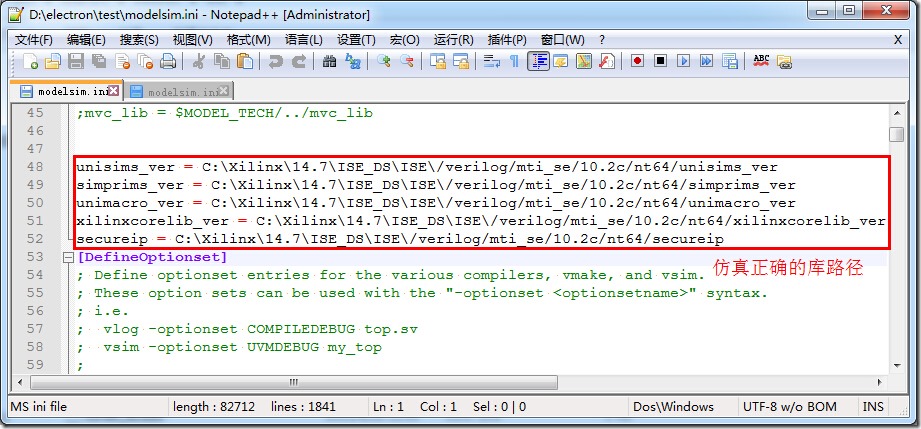The height and width of the screenshot is (429, 921).
Task: Click the vertical scrollbar up arrow
Action: [x=896, y=112]
